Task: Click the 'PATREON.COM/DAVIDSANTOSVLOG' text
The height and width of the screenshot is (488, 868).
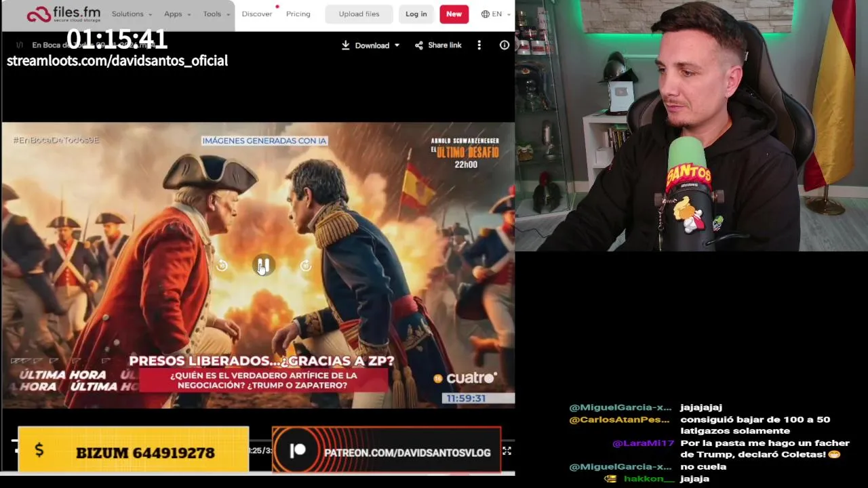Action: 408,453
